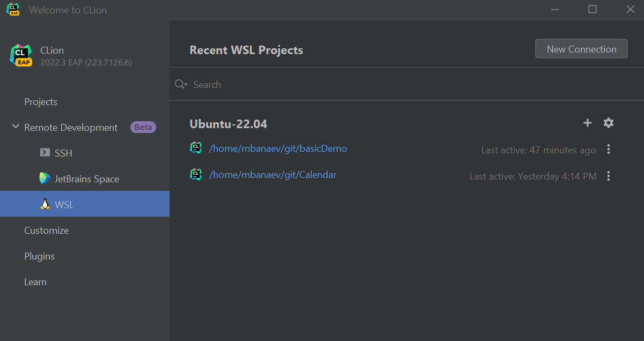Open the Ubuntu-22.04 settings gear
The height and width of the screenshot is (341, 644).
coord(608,123)
